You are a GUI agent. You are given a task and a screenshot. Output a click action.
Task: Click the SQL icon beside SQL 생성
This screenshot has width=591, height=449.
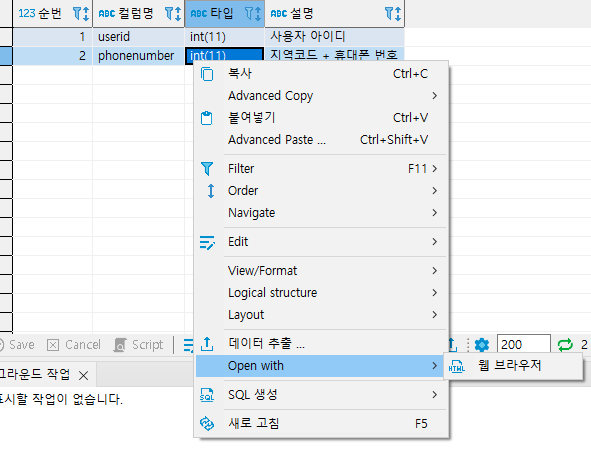click(207, 395)
